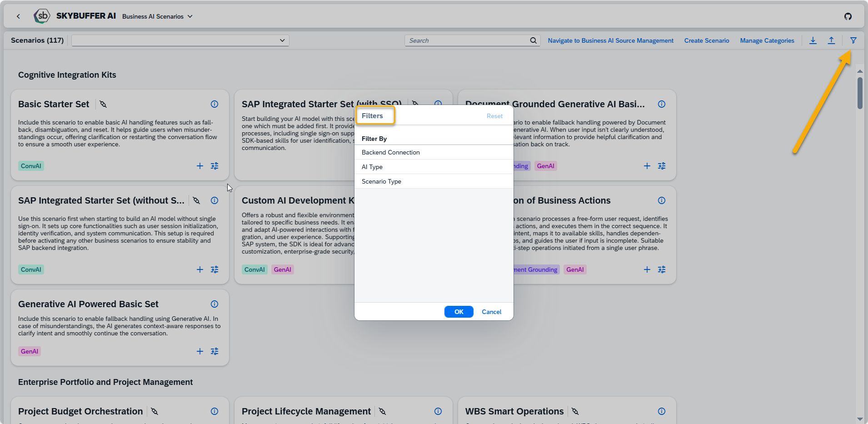The height and width of the screenshot is (424, 868).
Task: Open settings sliders for Basic Starter Set
Action: pyautogui.click(x=215, y=166)
